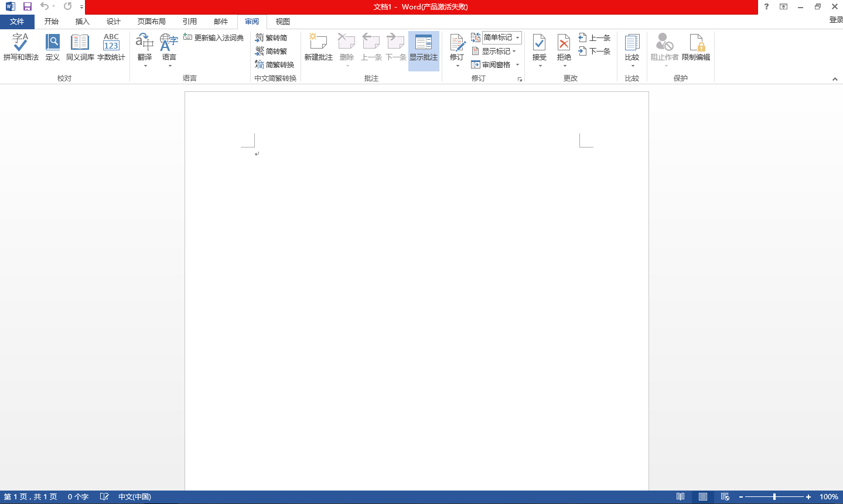Open the 定义 dictionary lookup
Image resolution: width=843 pixels, height=504 pixels.
pos(53,47)
